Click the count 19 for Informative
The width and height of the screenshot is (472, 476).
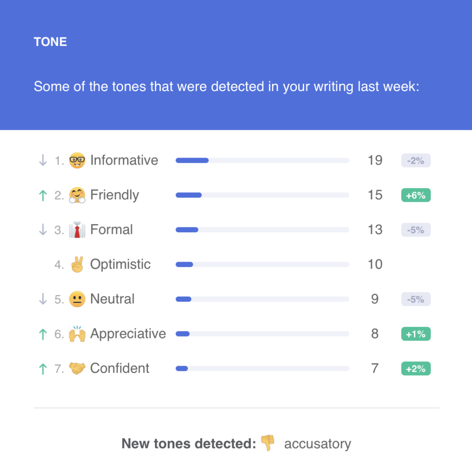(x=375, y=160)
